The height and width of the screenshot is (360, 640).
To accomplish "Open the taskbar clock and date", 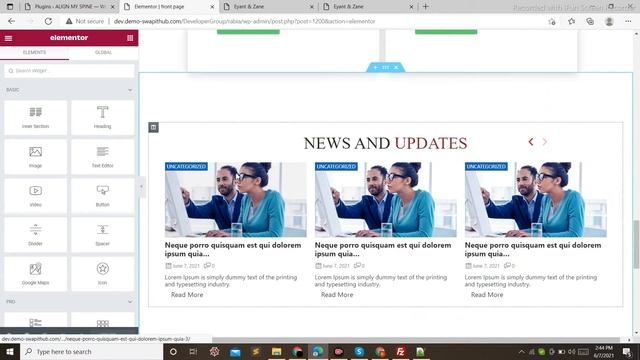I will 604,351.
